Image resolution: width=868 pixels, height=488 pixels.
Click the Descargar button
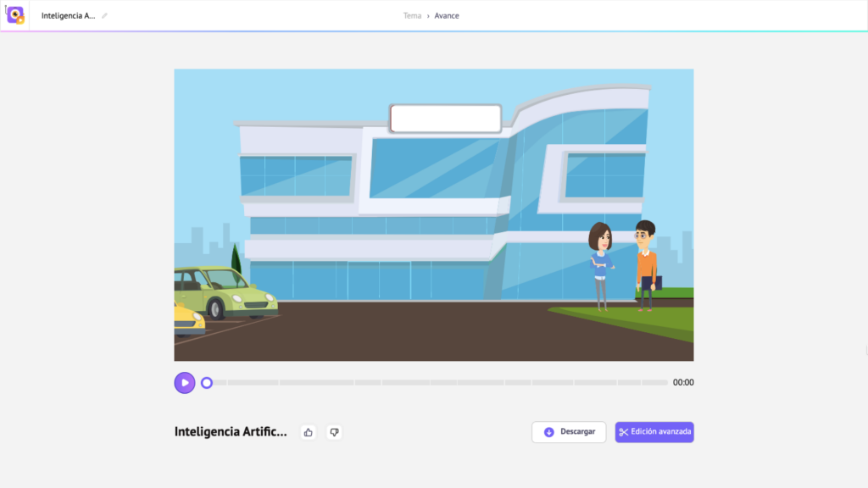pyautogui.click(x=569, y=432)
